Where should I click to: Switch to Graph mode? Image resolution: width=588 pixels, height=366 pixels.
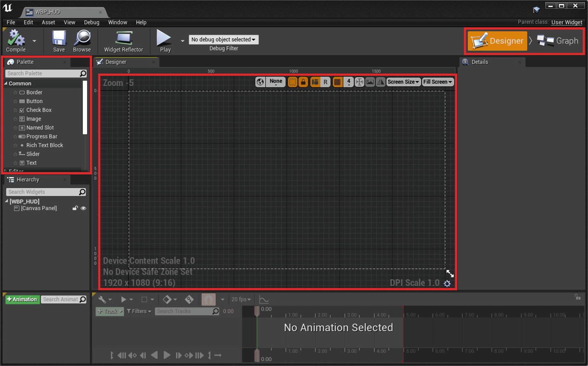(x=557, y=41)
